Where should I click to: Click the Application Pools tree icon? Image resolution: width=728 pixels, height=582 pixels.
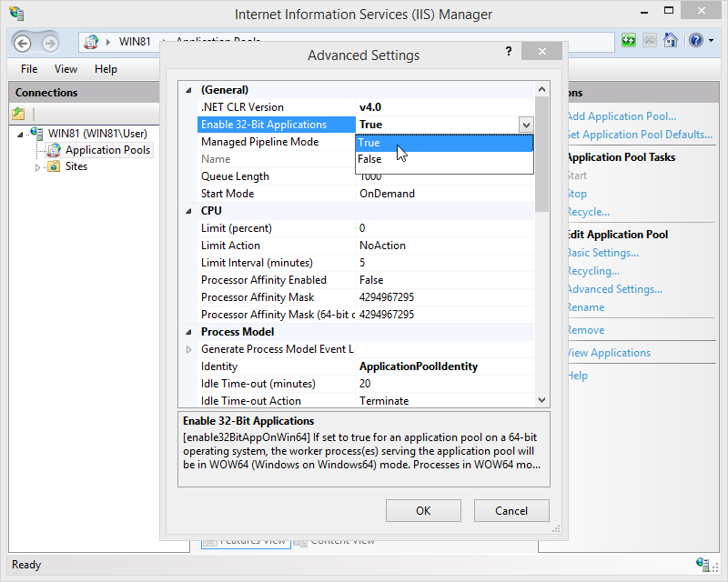[x=55, y=150]
